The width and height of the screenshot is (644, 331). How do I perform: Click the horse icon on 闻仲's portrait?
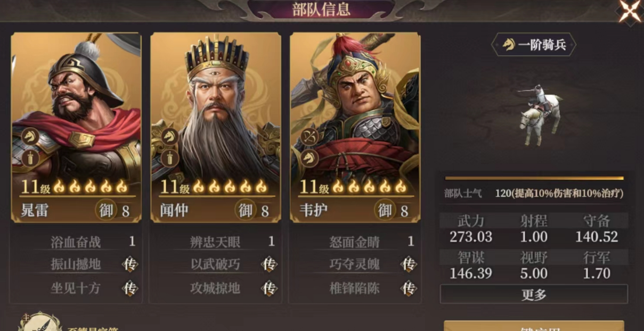pyautogui.click(x=169, y=136)
